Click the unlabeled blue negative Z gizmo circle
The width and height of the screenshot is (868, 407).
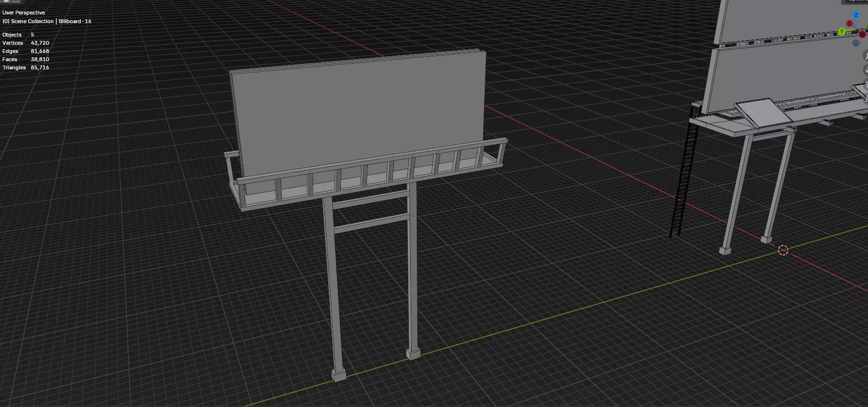tap(856, 43)
